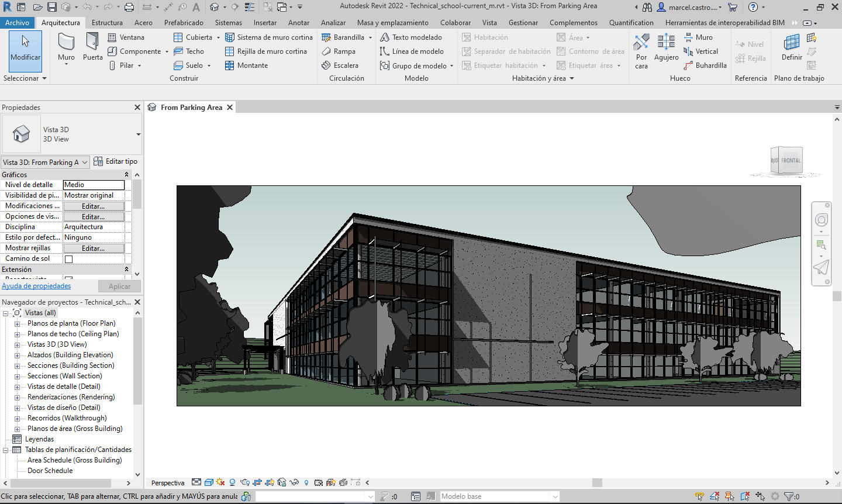Screen dimensions: 842x504
Task: Expand the Planos de planta (Floor Plan) node
Action: pos(17,323)
